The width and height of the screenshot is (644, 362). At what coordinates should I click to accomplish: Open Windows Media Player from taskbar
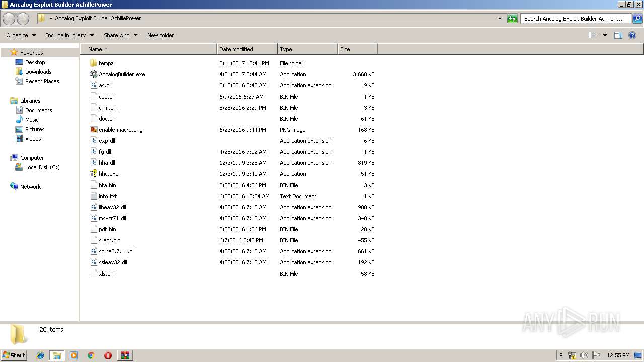click(74, 355)
